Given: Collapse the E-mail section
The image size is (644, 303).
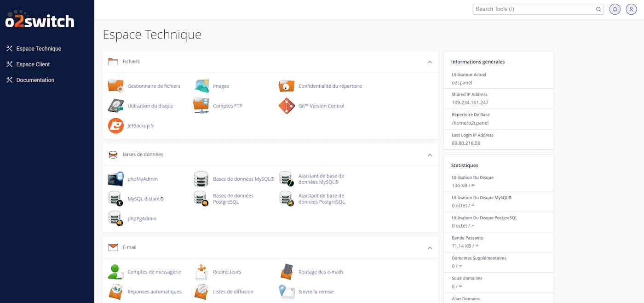Looking at the screenshot, I should point(430,247).
